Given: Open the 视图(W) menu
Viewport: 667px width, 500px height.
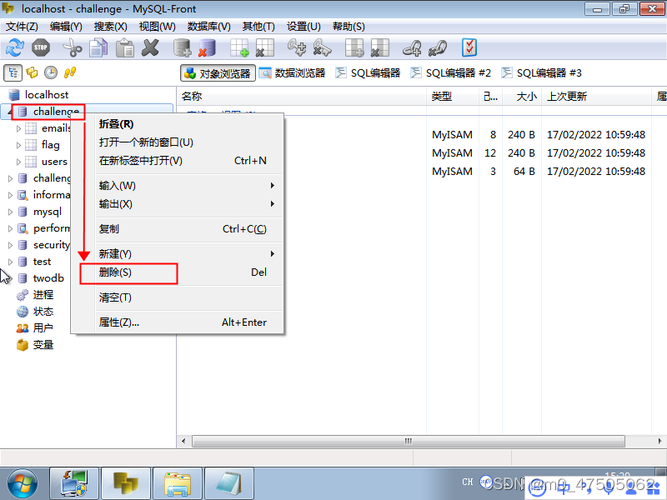Looking at the screenshot, I should (157, 27).
